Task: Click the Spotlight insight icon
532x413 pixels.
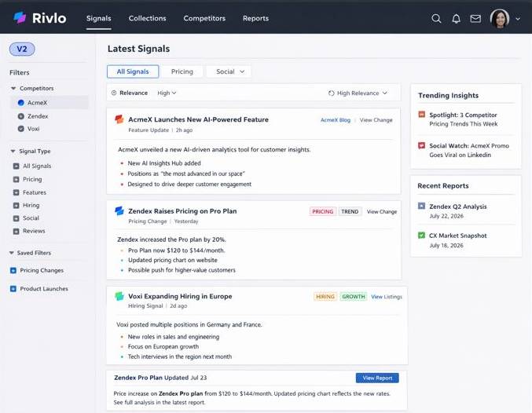Action: (421, 115)
